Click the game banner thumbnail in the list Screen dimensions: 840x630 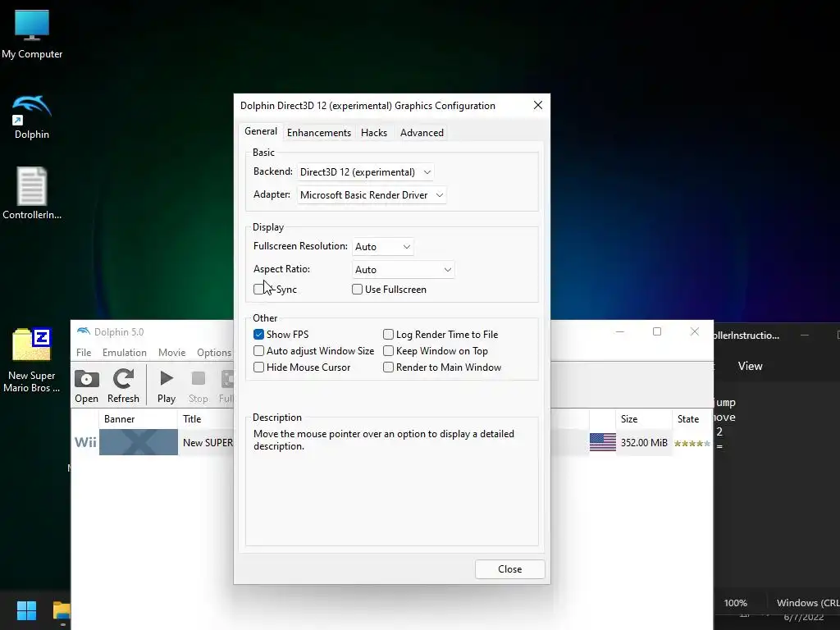pos(138,442)
